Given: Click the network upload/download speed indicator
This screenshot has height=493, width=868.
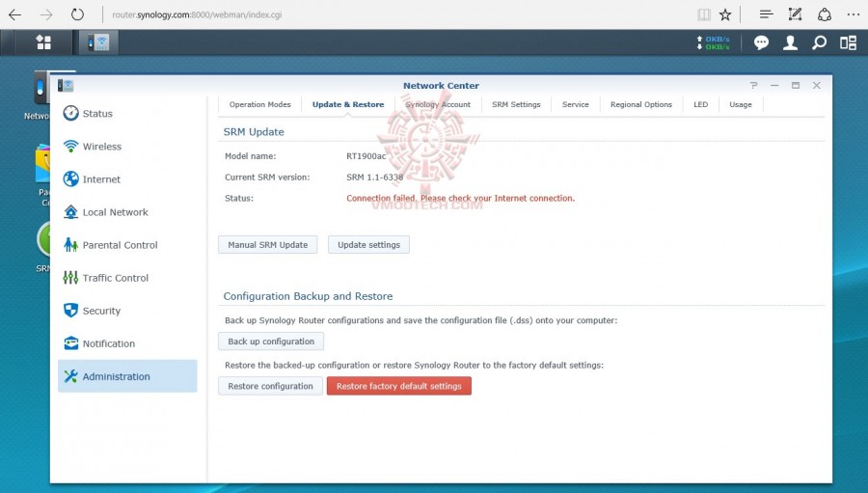Looking at the screenshot, I should click(713, 42).
